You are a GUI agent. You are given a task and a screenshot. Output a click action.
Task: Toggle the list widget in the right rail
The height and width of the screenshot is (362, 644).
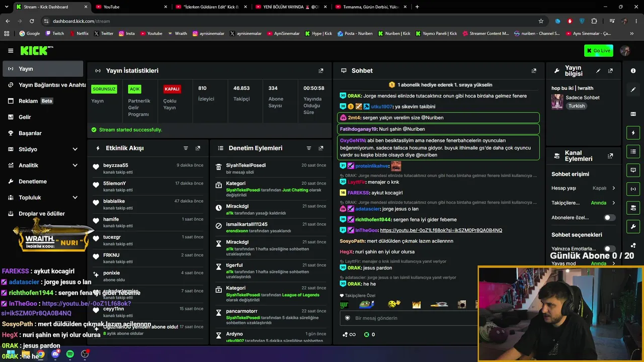coord(633,151)
